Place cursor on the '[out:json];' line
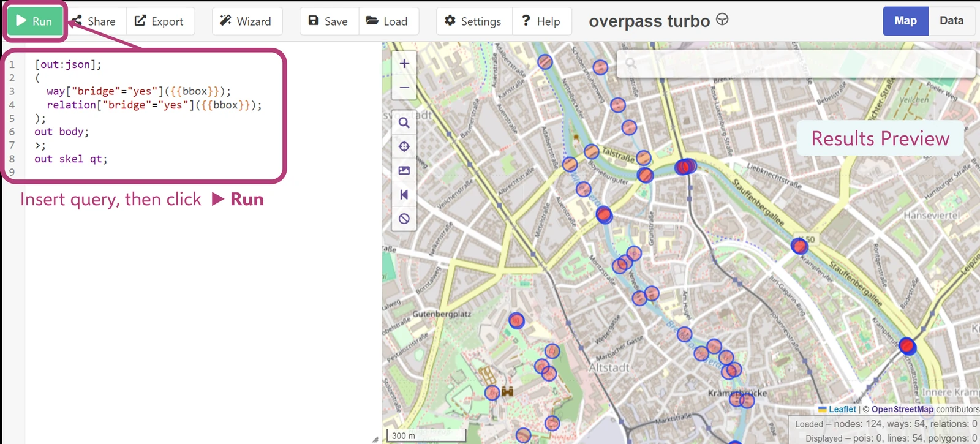 (x=68, y=64)
